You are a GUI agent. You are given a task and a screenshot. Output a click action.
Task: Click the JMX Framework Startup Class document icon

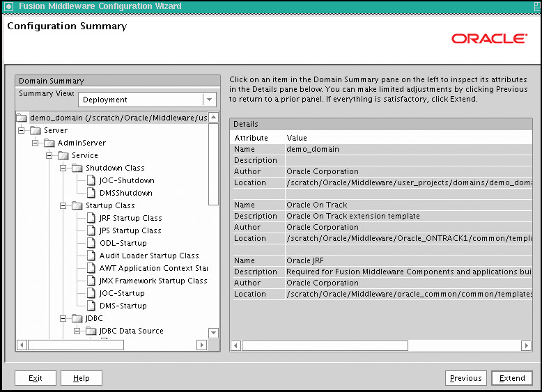91,281
